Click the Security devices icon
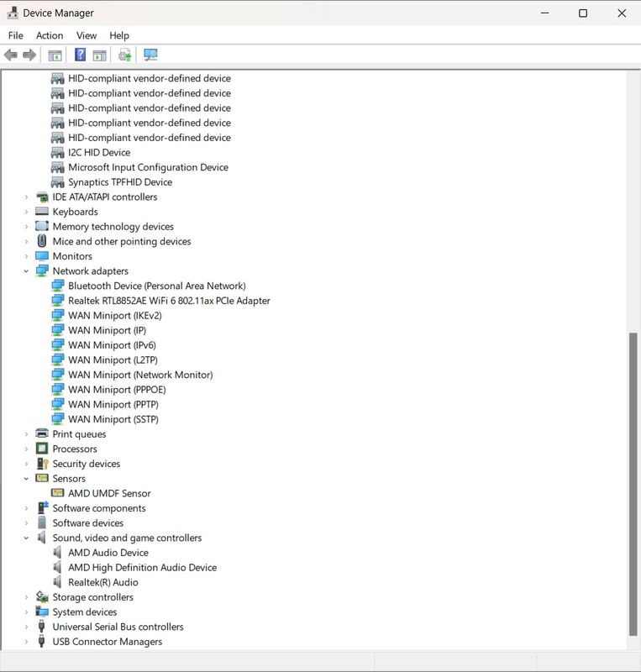 [x=42, y=464]
